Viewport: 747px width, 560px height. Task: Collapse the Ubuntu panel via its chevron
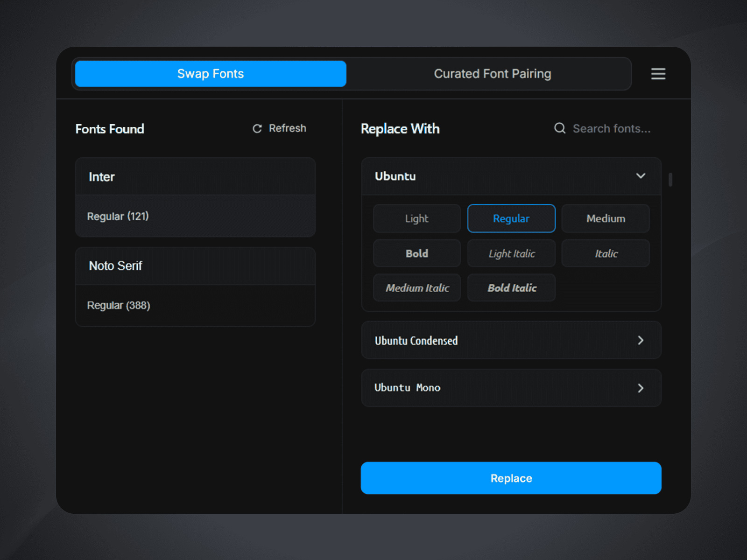pyautogui.click(x=641, y=176)
